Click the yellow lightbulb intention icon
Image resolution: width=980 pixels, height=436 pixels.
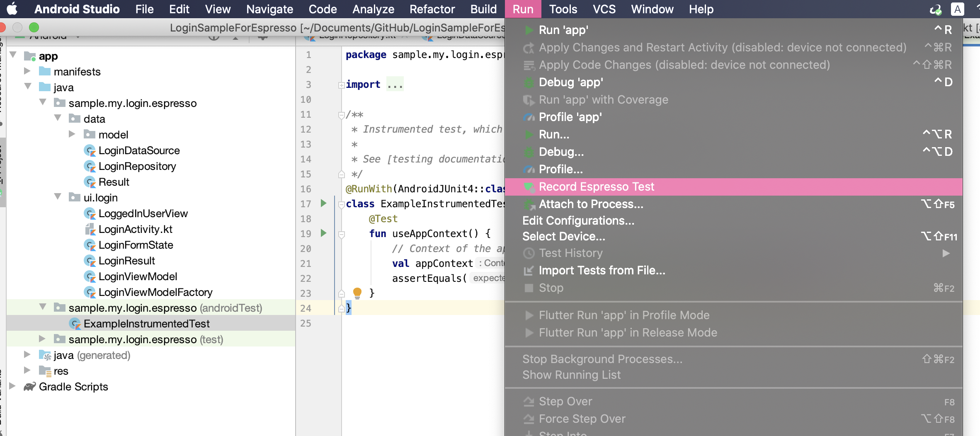(357, 293)
